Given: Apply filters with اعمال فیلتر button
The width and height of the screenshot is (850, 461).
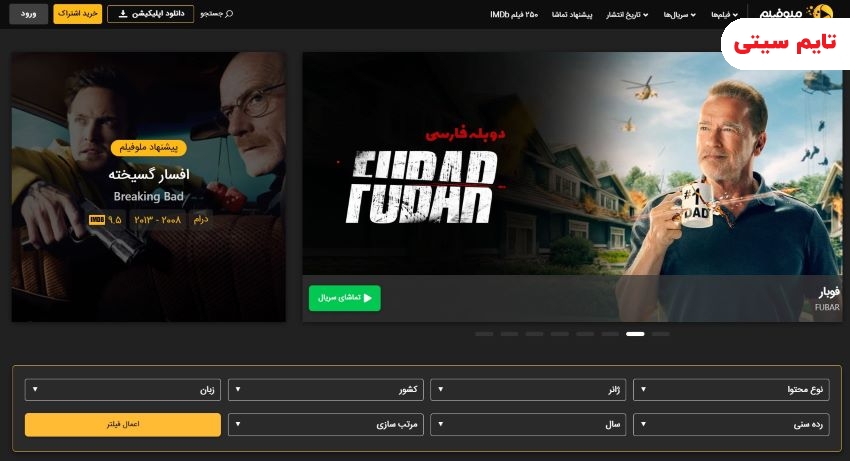Looking at the screenshot, I should point(123,425).
